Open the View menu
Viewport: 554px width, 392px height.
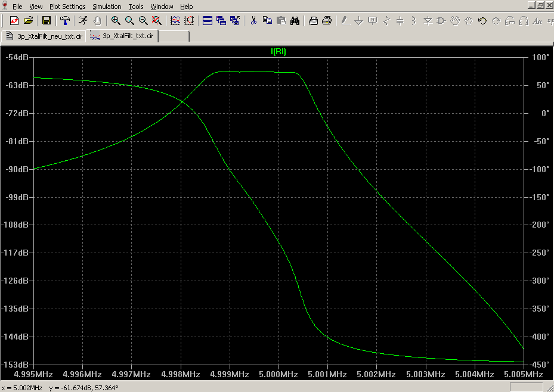pyautogui.click(x=36, y=7)
